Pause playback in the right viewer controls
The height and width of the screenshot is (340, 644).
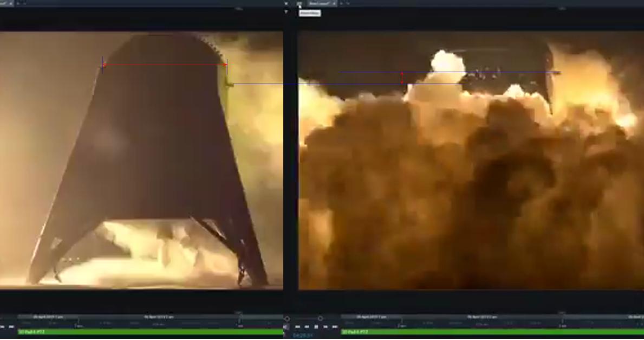316,327
